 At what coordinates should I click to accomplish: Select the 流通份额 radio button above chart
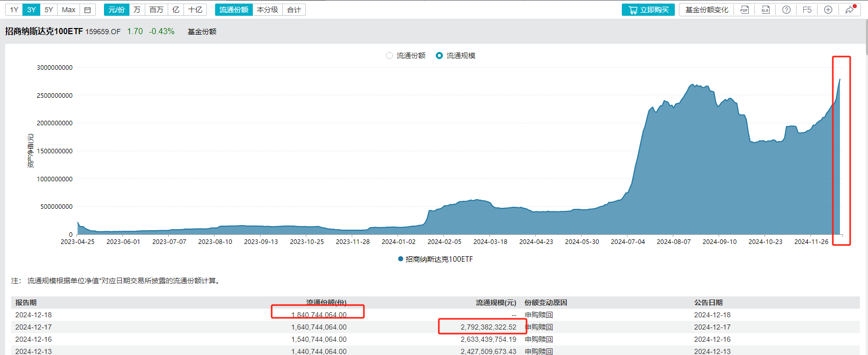tap(390, 56)
